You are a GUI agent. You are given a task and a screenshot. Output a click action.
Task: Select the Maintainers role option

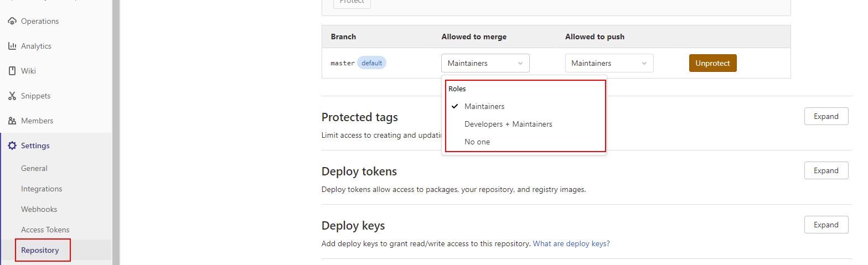coord(484,106)
